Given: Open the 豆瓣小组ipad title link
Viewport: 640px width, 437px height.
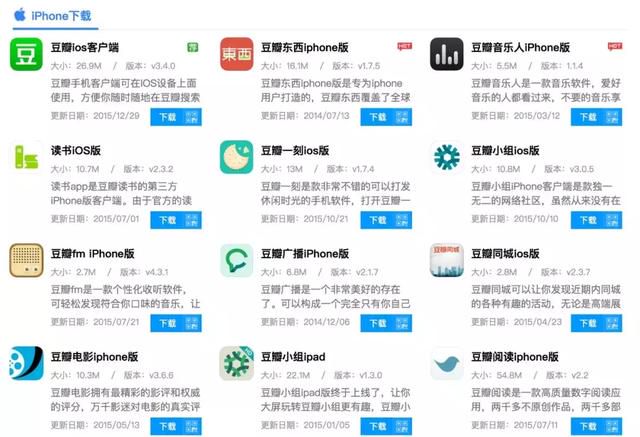Looking at the screenshot, I should coord(293,357).
